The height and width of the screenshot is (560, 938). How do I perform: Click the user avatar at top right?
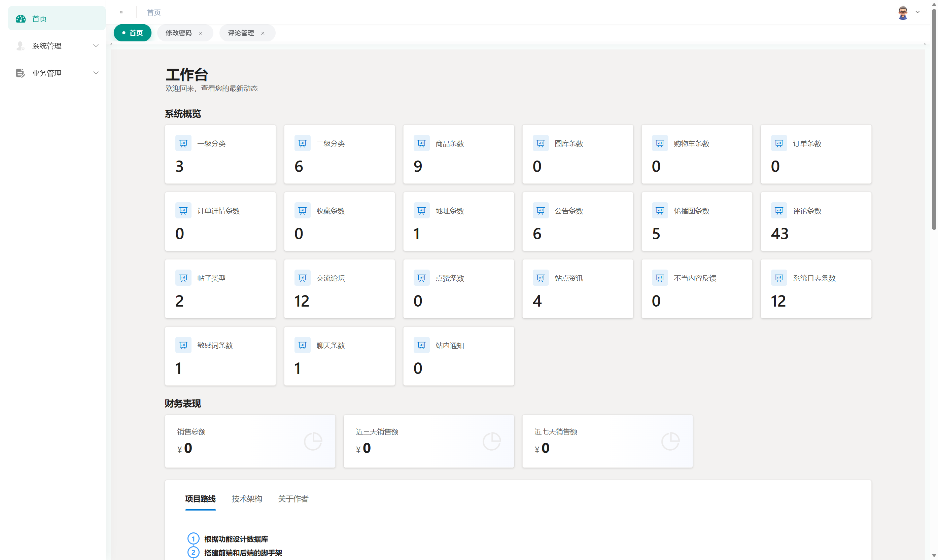[903, 12]
